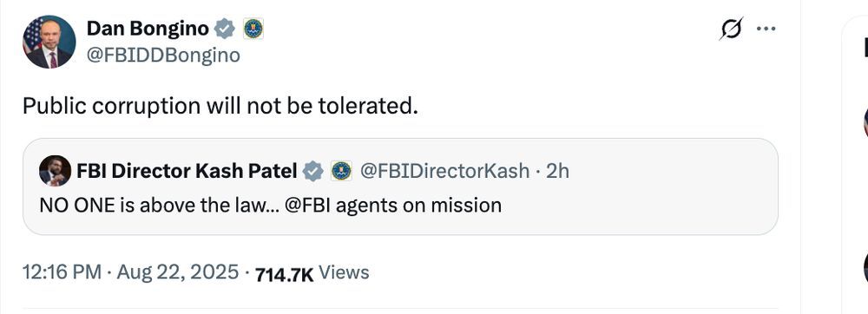The image size is (868, 314).
Task: Click the FBI seal badge beside Kash Patel
Action: (341, 172)
